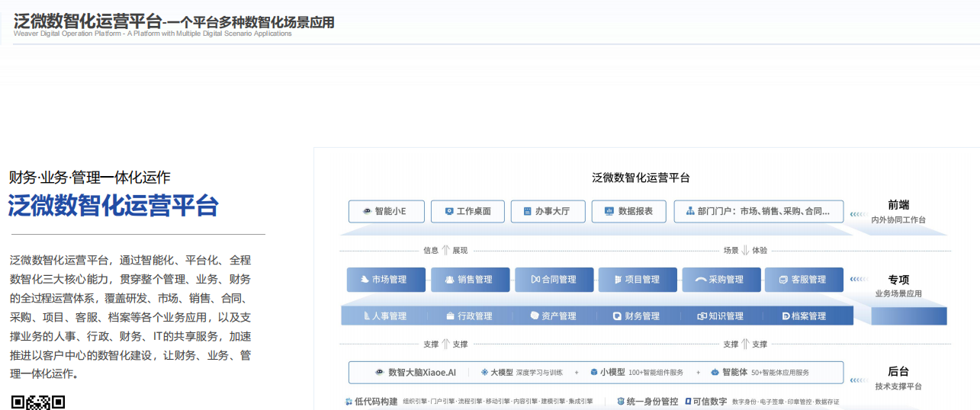The image size is (980, 410).
Task: Click the chevron arrows beside 后台
Action: pos(859,379)
